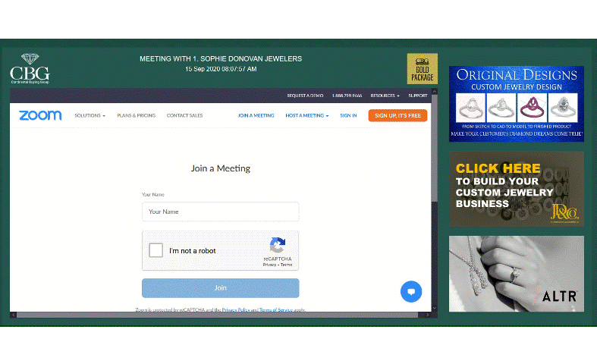Image resolution: width=597 pixels, height=364 pixels.
Task: Click Request a Demo in top bar
Action: tap(305, 96)
